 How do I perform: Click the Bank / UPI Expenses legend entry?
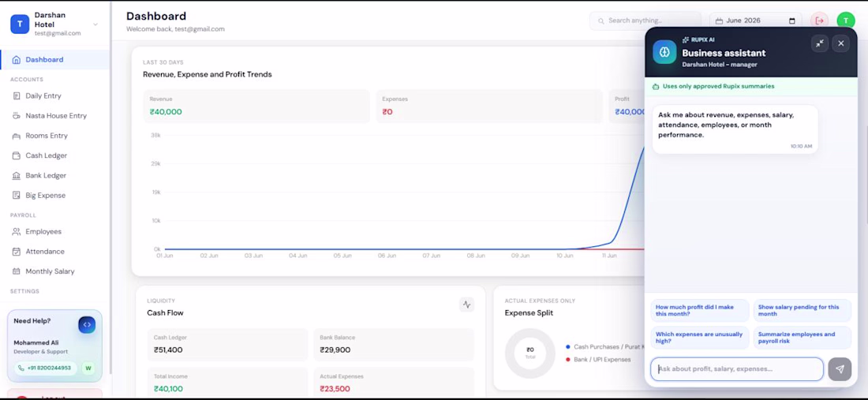pyautogui.click(x=598, y=360)
